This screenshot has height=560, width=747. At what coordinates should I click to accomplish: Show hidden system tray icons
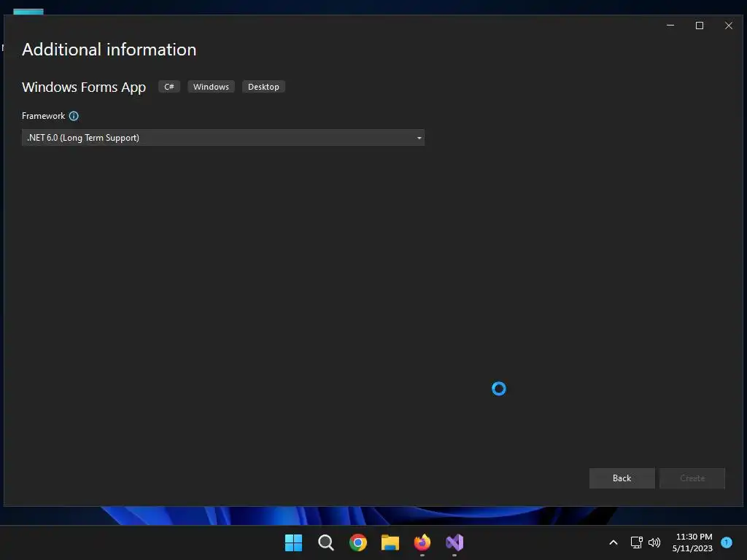(x=614, y=542)
